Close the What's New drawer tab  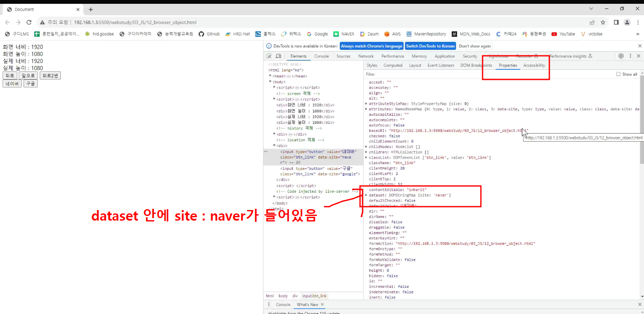(322, 305)
